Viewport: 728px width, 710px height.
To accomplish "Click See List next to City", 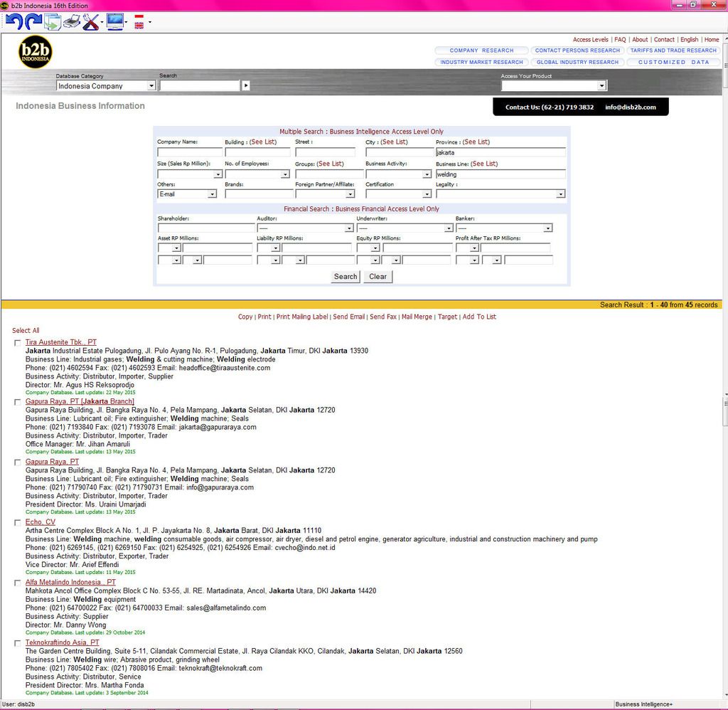I will [x=394, y=142].
